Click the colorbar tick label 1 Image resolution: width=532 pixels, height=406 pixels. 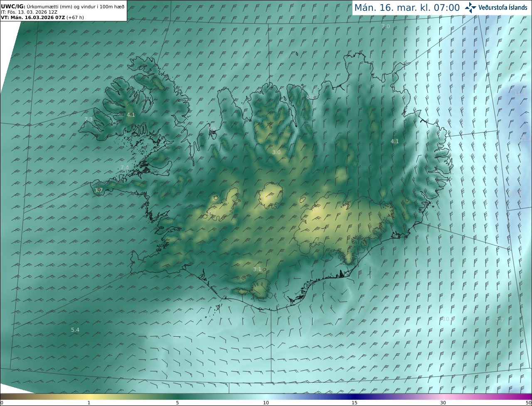(x=89, y=403)
